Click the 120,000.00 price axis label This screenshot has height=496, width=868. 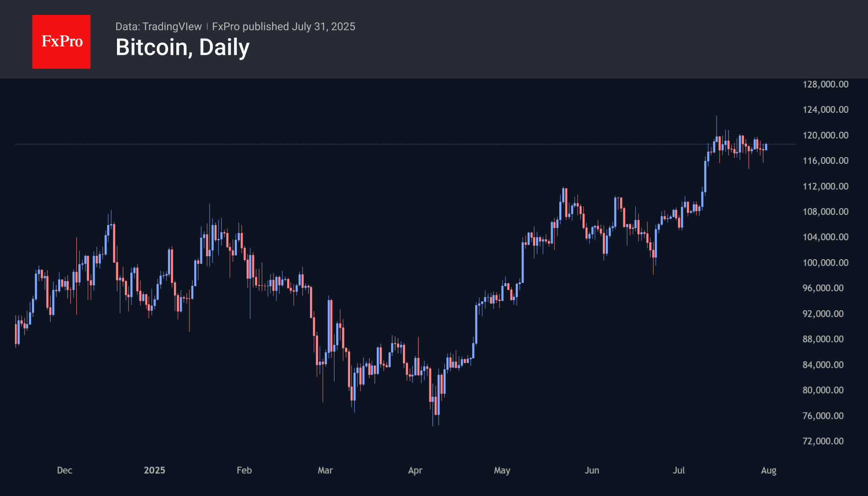pyautogui.click(x=825, y=135)
